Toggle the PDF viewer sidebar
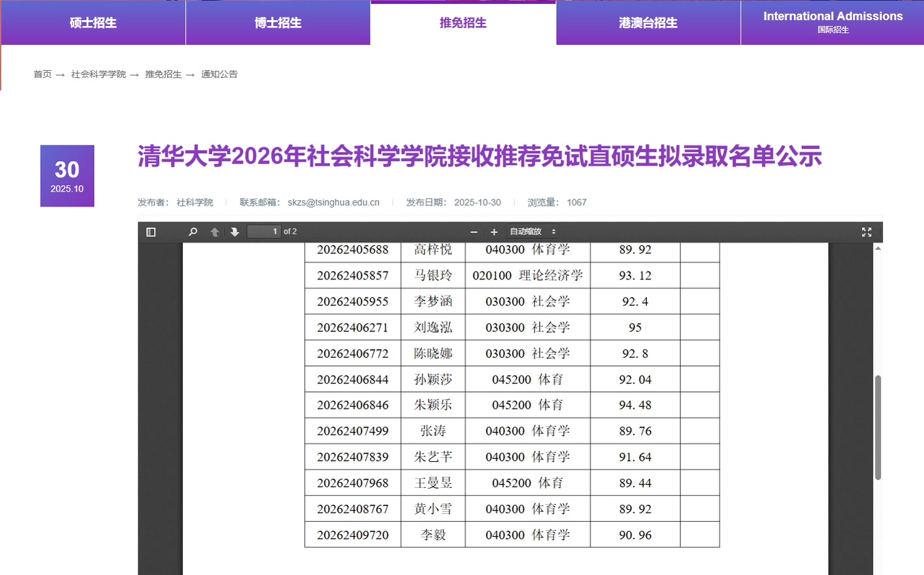The height and width of the screenshot is (575, 924). click(151, 232)
